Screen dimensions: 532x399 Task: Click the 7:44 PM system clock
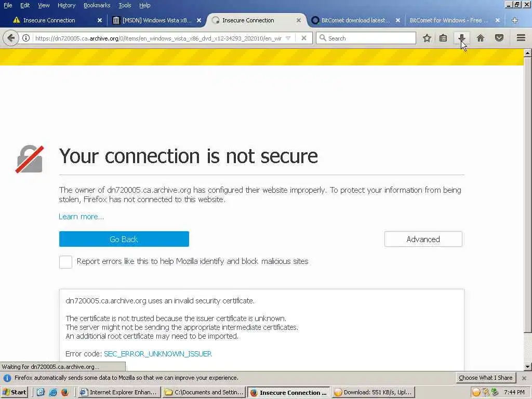514,392
